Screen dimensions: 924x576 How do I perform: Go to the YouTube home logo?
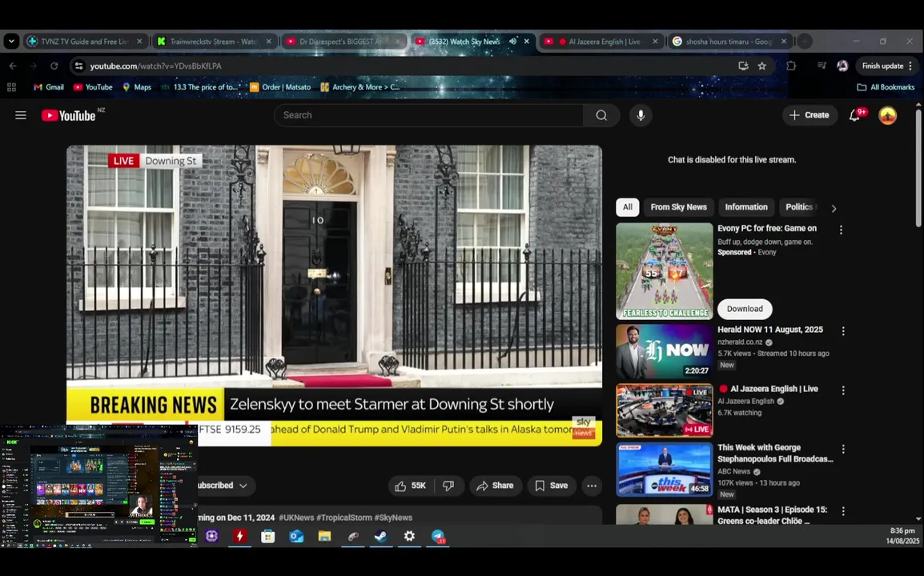[69, 115]
